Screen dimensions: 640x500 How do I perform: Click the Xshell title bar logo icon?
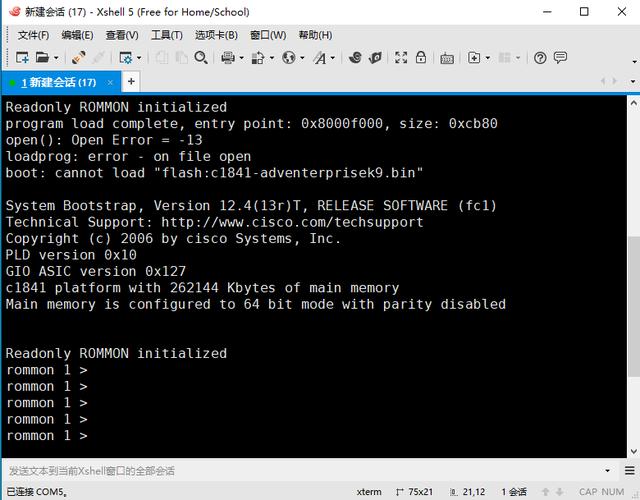point(14,11)
